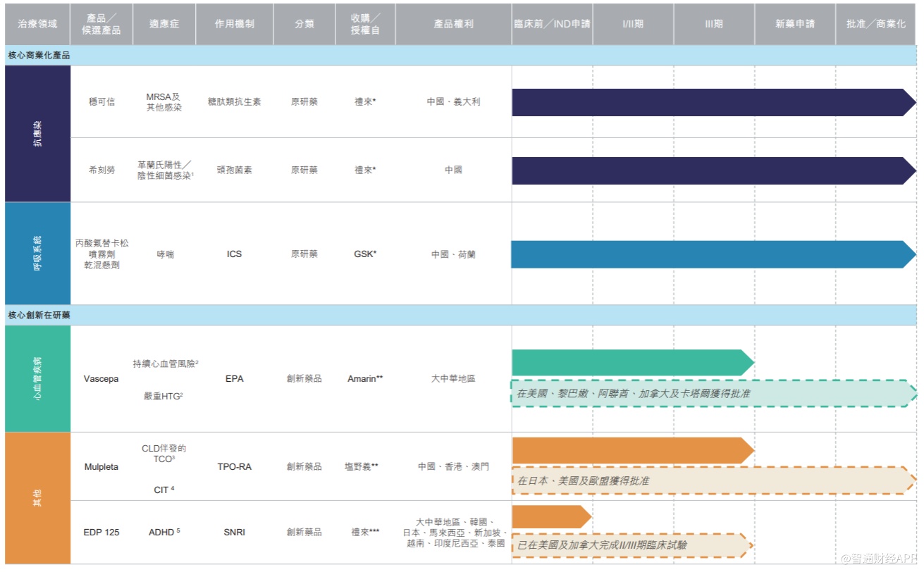Click the 核心商業化產品 section title
Image resolution: width=924 pixels, height=572 pixels.
point(39,55)
